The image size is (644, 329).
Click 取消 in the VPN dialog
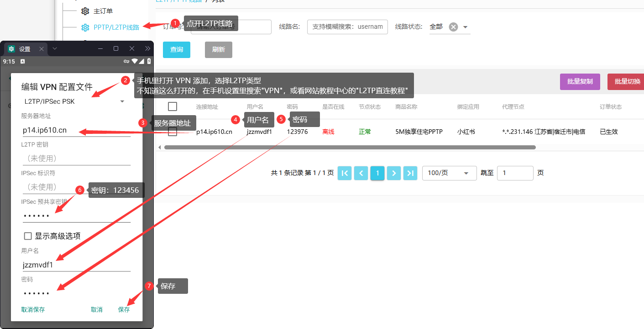(97, 309)
